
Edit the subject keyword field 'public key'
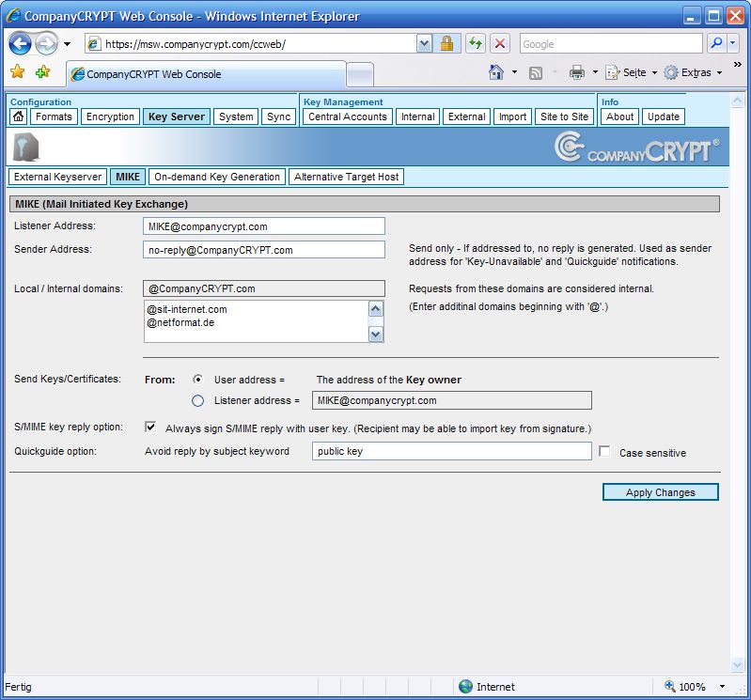[452, 451]
